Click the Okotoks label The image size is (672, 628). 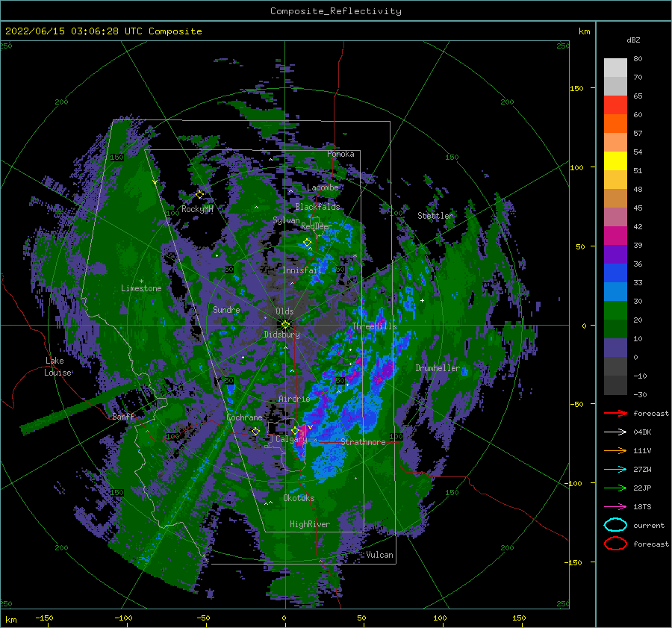(299, 497)
